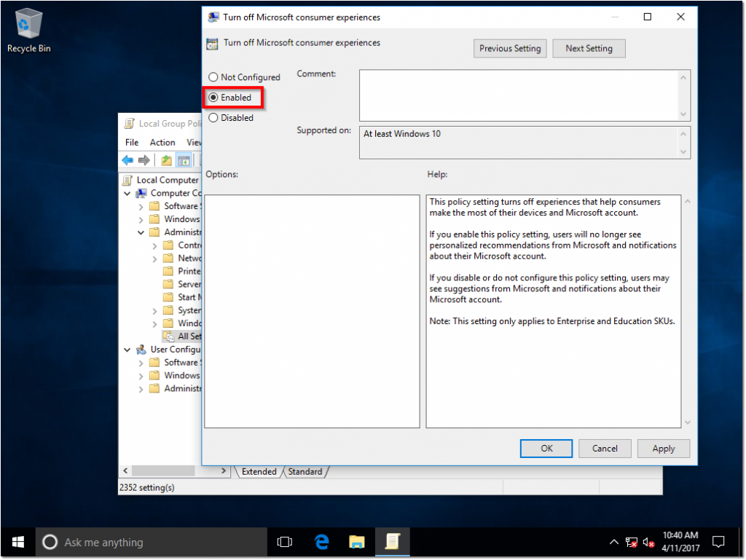This screenshot has height=560, width=746.
Task: Expand Windows Settings under User Configuration
Action: click(141, 376)
